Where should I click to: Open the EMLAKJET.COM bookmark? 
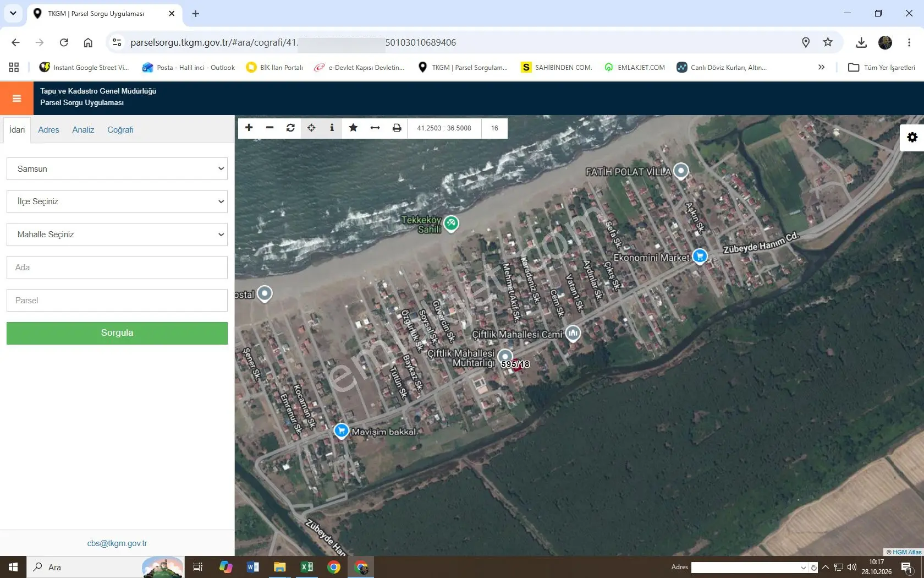click(x=635, y=67)
